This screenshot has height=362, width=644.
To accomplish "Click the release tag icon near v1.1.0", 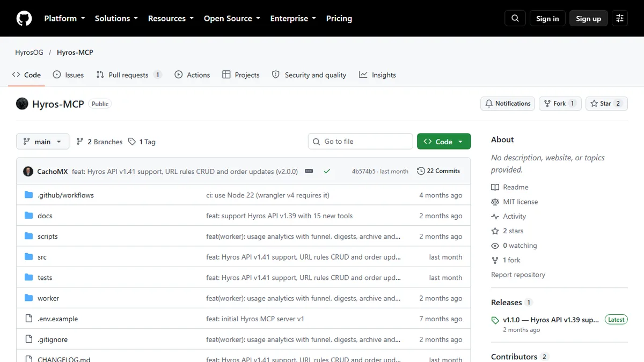I will pos(495,320).
